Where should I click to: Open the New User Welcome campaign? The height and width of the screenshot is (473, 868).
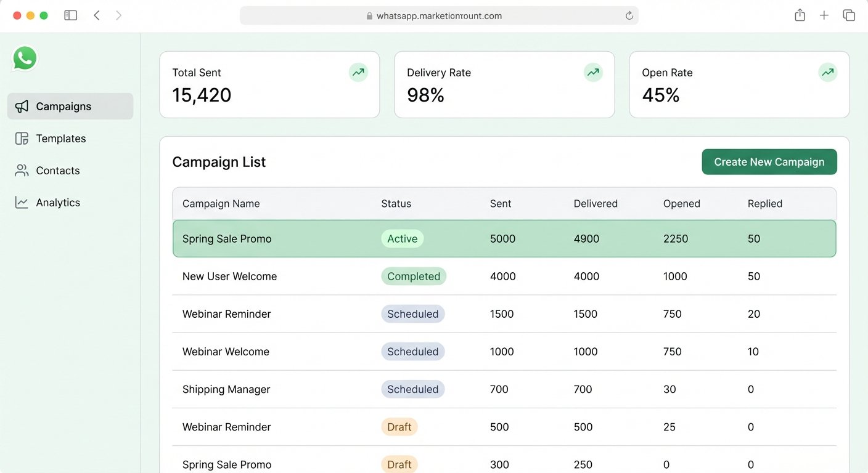coord(229,277)
